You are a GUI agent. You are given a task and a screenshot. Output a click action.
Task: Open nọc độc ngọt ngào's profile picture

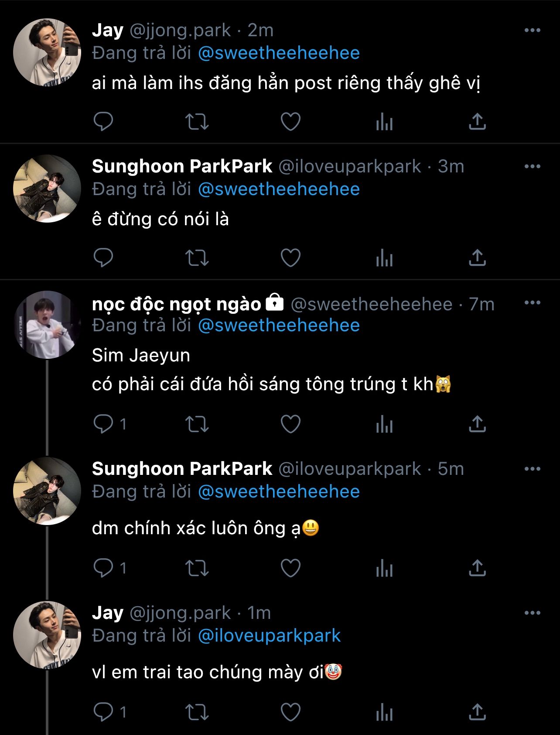coord(47,325)
